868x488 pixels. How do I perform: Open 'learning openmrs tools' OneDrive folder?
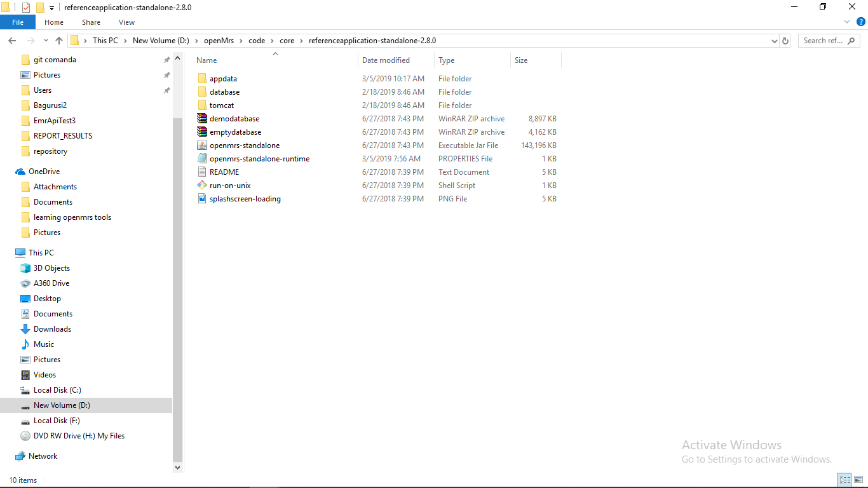[72, 217]
